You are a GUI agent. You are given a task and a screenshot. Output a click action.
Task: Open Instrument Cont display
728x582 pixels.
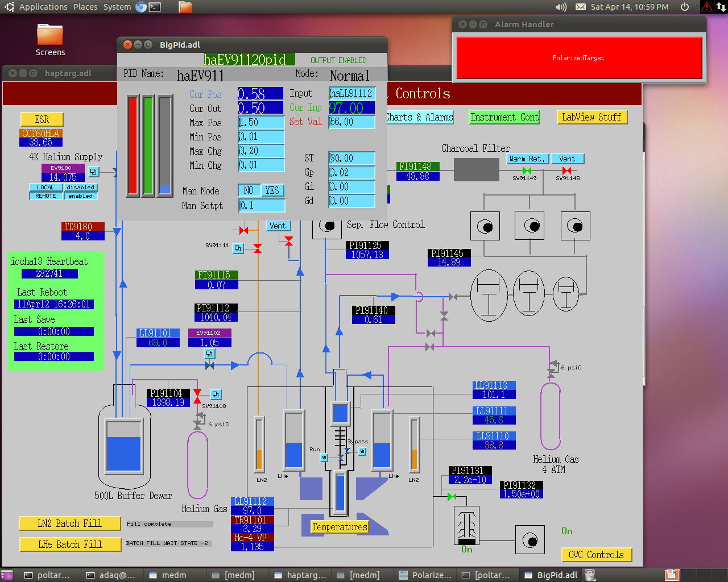(504, 117)
